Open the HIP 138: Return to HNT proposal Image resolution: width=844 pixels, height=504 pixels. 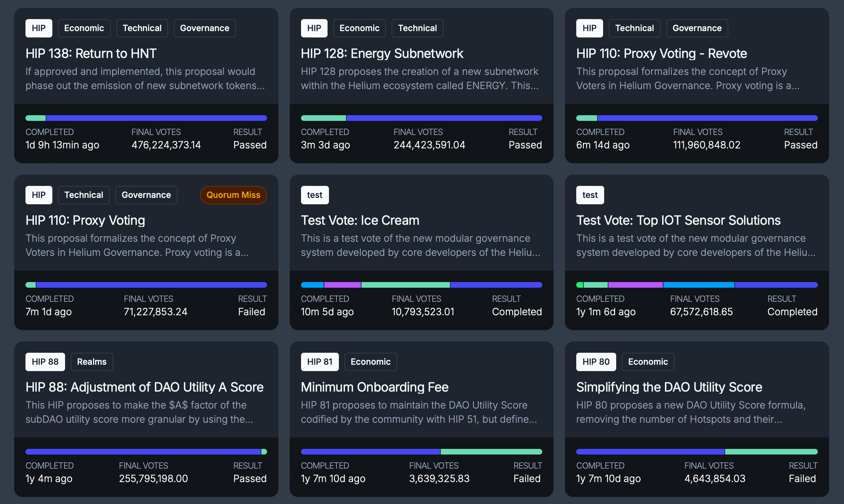click(x=91, y=53)
